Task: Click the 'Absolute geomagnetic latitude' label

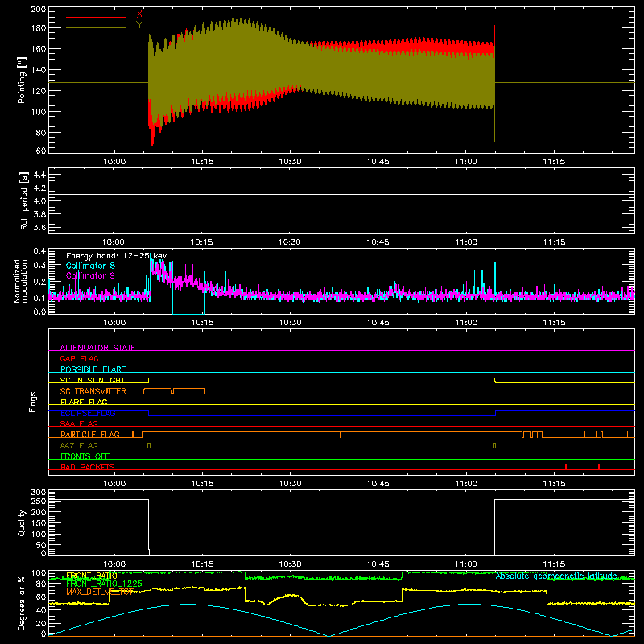Action: (x=556, y=576)
